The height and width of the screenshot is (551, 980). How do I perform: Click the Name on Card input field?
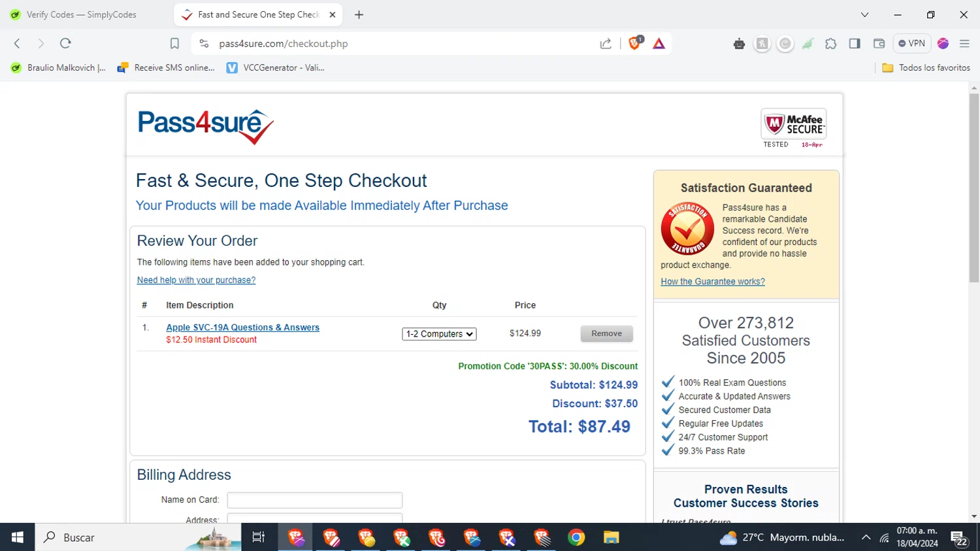tap(315, 500)
